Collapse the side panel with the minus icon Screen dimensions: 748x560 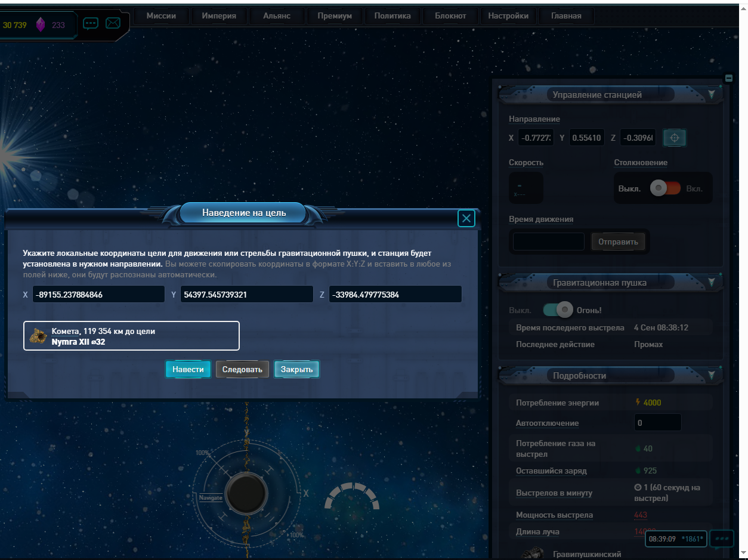click(x=728, y=78)
